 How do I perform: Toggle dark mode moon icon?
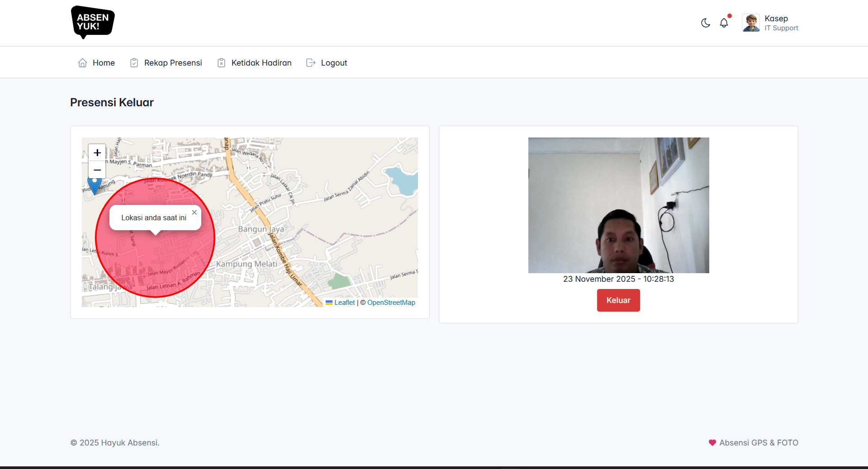pyautogui.click(x=706, y=23)
